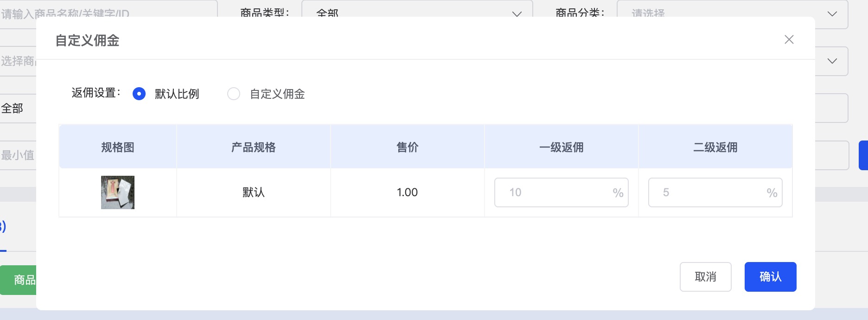Expand the second-row dropdown chevron at right
Image resolution: width=868 pixels, height=320 pixels.
[x=832, y=61]
